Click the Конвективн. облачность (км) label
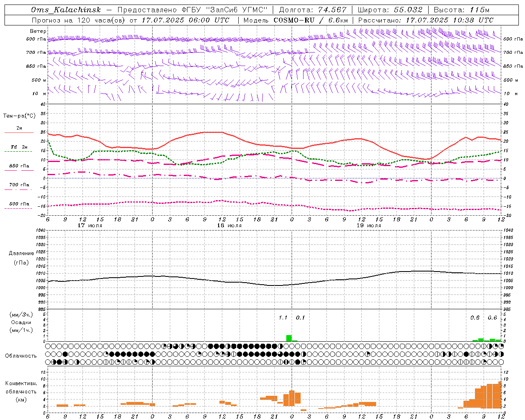Viewport: 525px width, 420px height. (21, 391)
